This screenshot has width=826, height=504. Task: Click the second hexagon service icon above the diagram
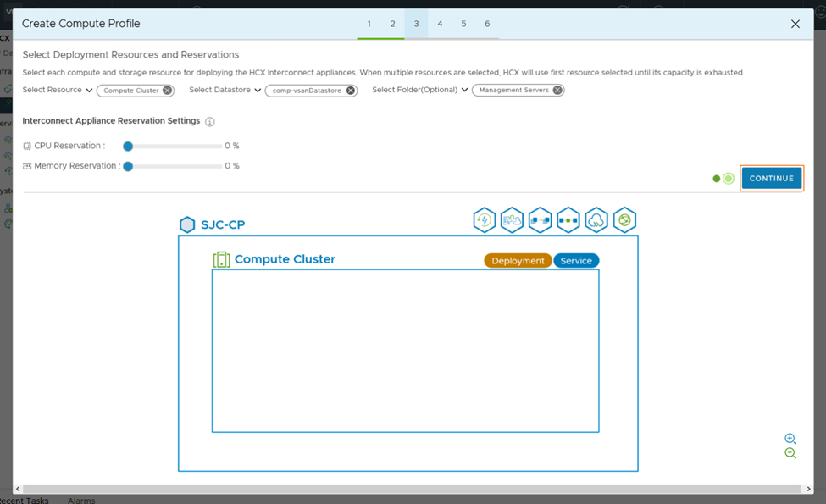pos(512,220)
